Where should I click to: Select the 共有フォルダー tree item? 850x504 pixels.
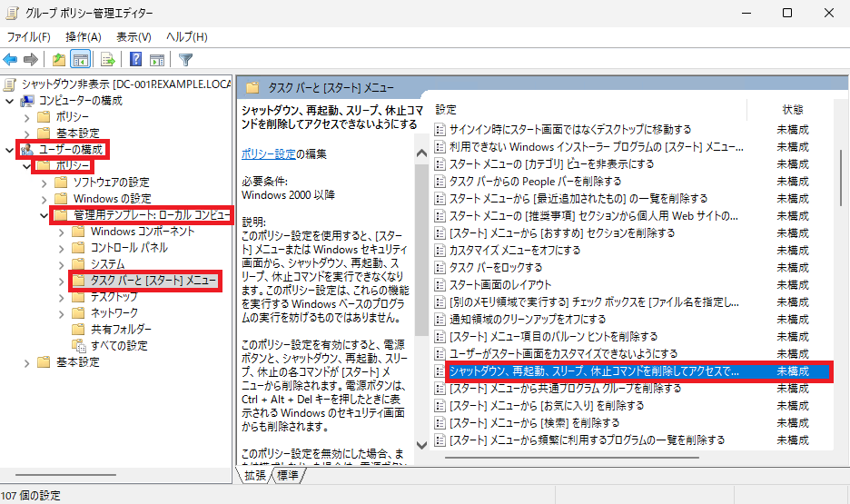pyautogui.click(x=121, y=330)
